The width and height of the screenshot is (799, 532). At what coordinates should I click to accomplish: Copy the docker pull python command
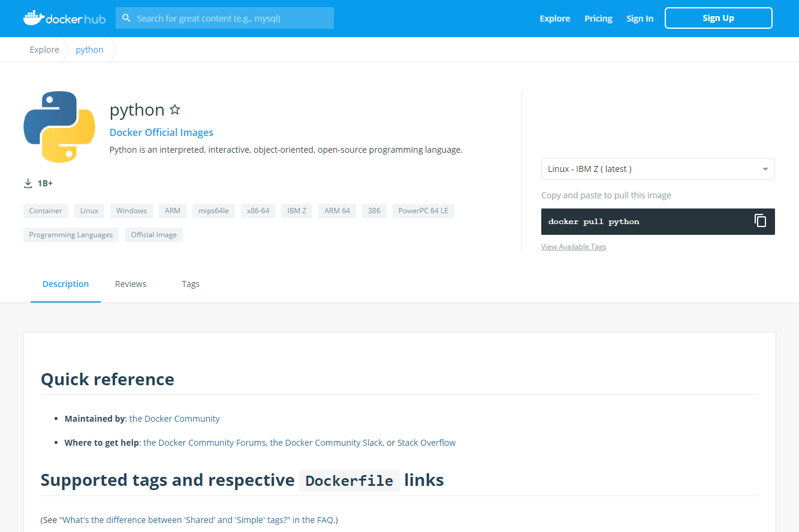tap(760, 220)
